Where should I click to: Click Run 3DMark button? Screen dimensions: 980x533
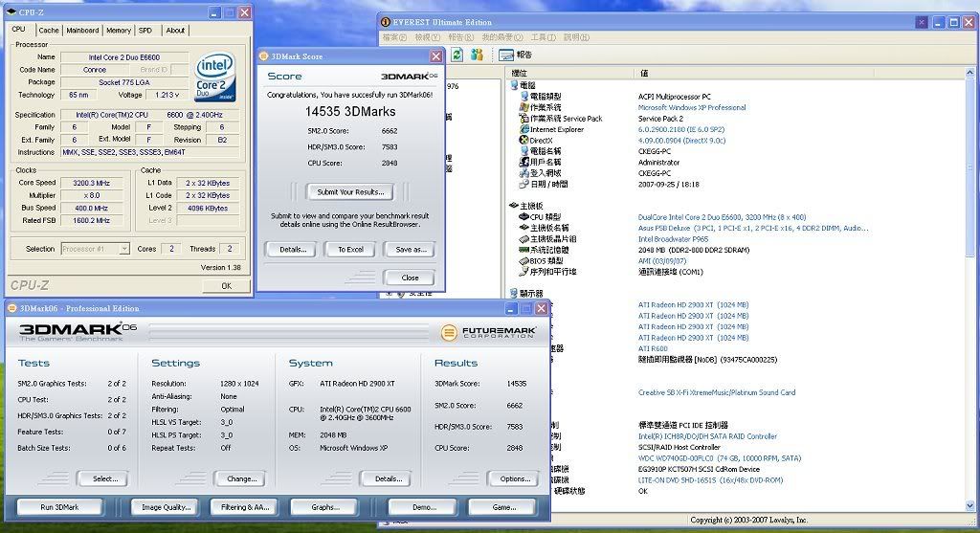[x=59, y=507]
